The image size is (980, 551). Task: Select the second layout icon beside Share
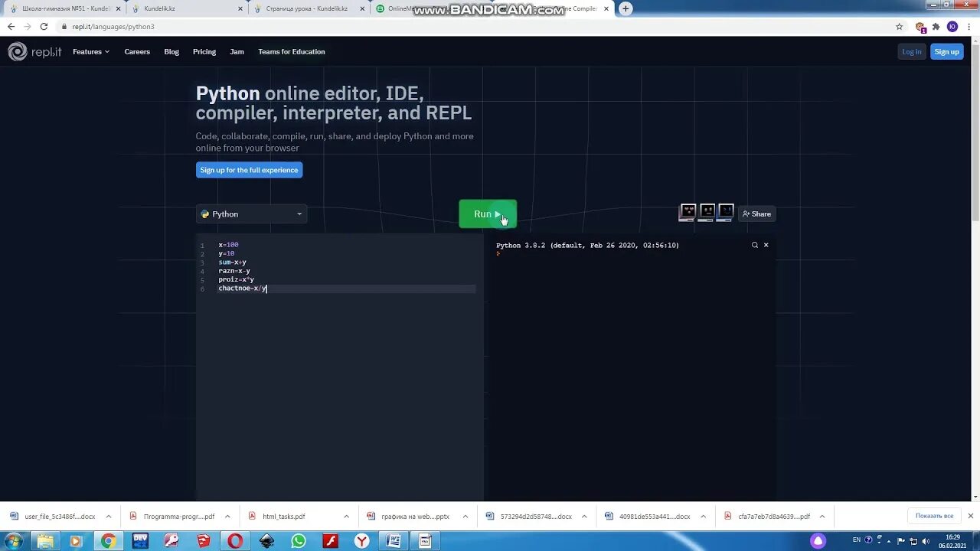pos(707,213)
